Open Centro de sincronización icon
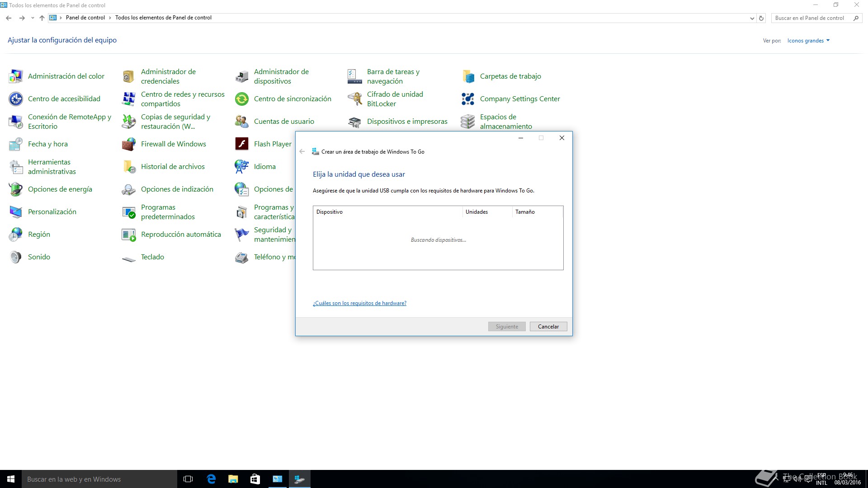 (242, 99)
